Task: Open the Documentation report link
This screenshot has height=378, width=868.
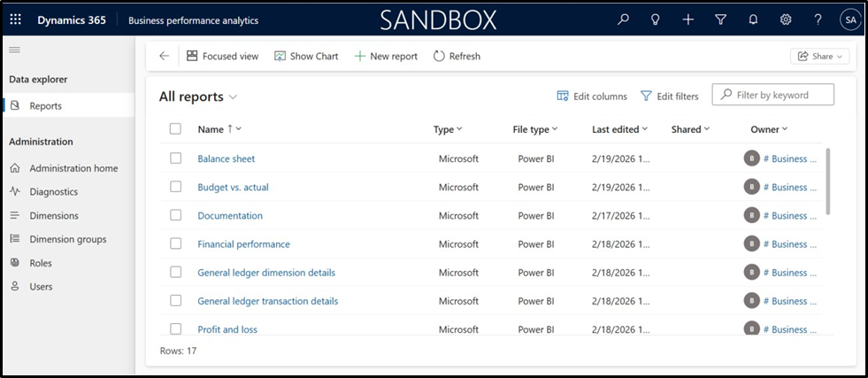Action: coord(230,216)
